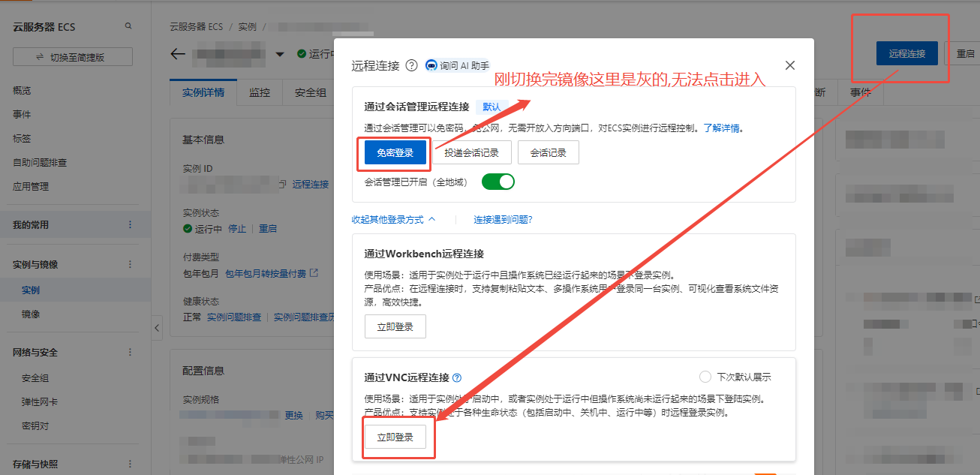The height and width of the screenshot is (475, 980).
Task: Select 密钥对 in the sidebar
Action: pyautogui.click(x=35, y=425)
